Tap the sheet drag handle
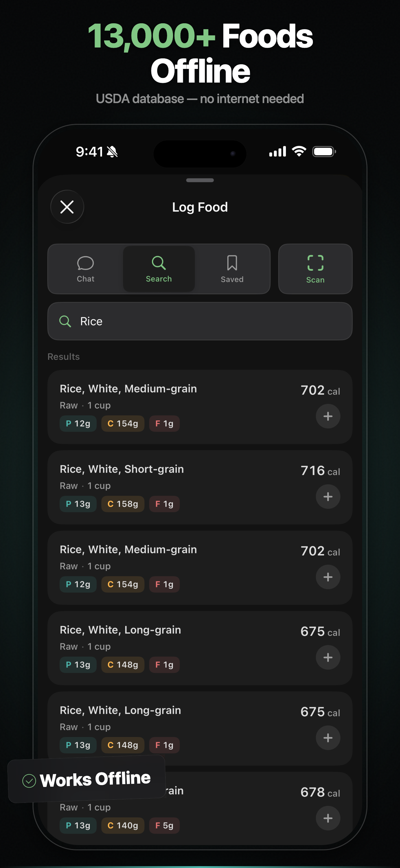This screenshot has width=400, height=868. pyautogui.click(x=200, y=180)
